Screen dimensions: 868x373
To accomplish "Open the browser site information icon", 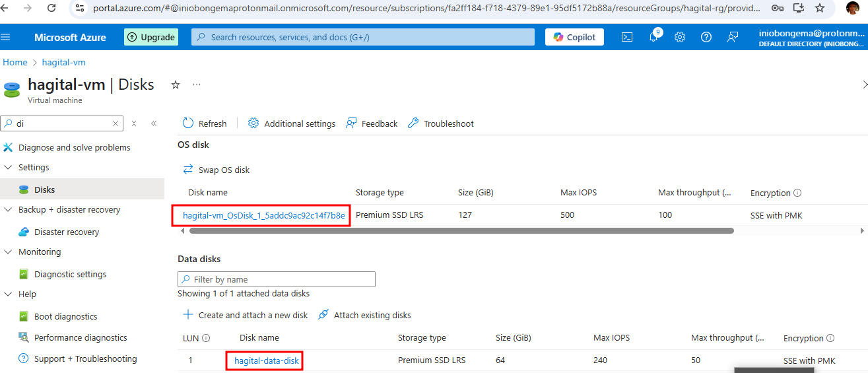I will pyautogui.click(x=80, y=9).
